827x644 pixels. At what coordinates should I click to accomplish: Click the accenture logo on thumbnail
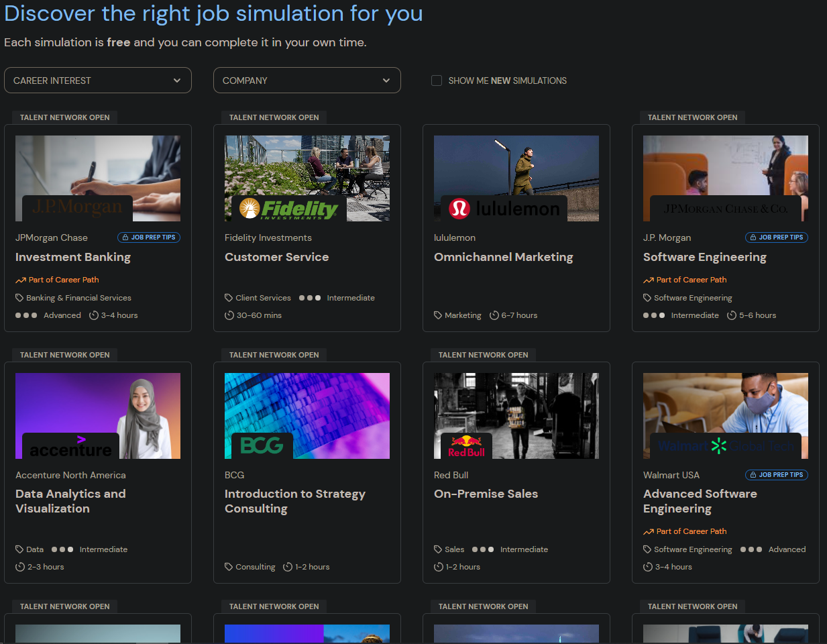71,447
